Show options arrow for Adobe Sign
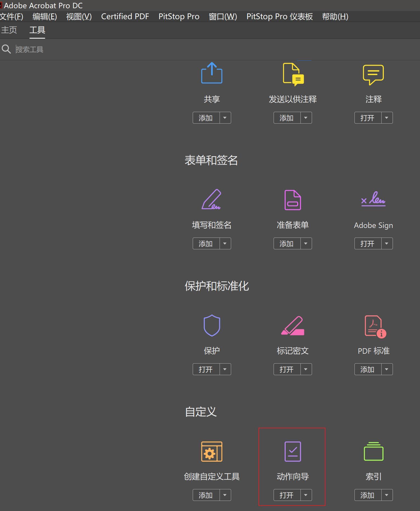The height and width of the screenshot is (511, 420). 387,244
